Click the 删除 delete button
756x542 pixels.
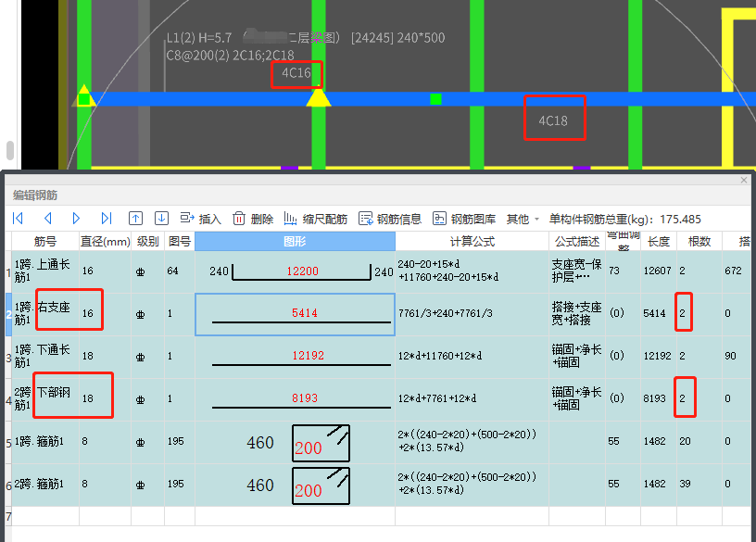click(253, 219)
